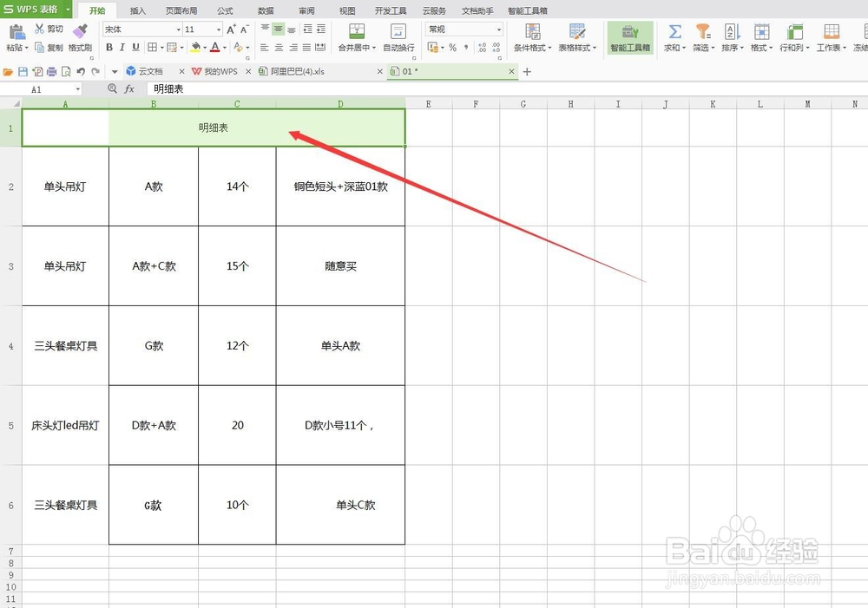Viewport: 868px width, 608px height.
Task: Open the Smart Toolbox 智能工具箱
Action: pyautogui.click(x=631, y=37)
